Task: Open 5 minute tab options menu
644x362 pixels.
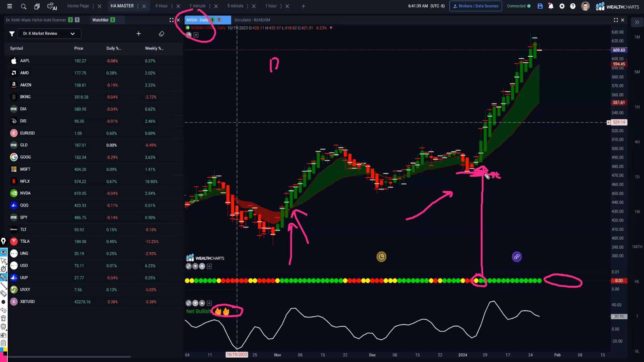Action: click(248, 6)
